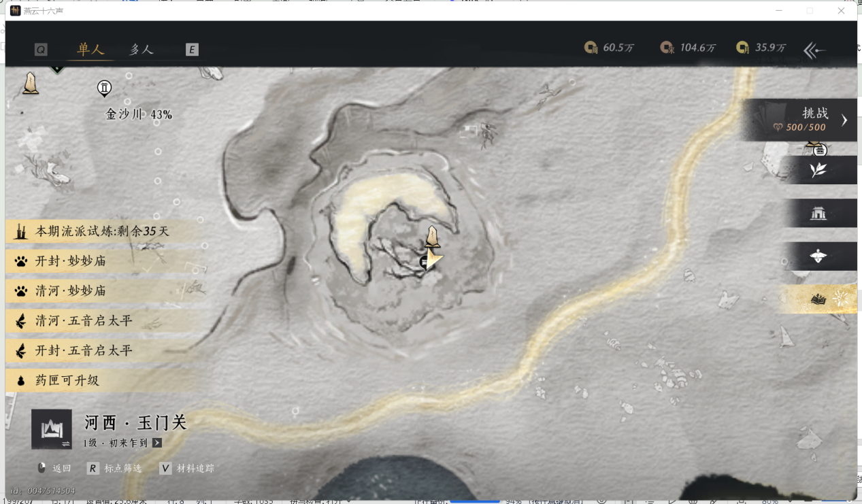Screen dimensions: 862x504
Task: Select the 开封·妙妙庙 quest entry
Action: [71, 261]
